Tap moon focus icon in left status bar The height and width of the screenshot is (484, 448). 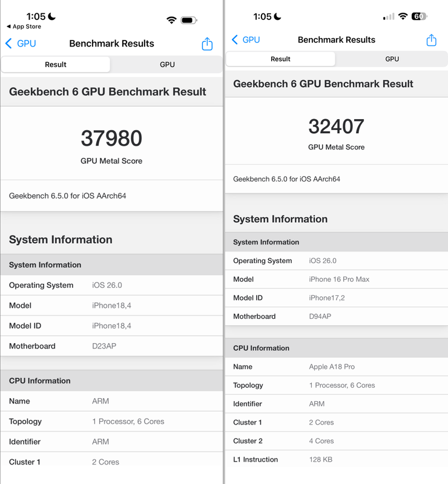pos(52,16)
